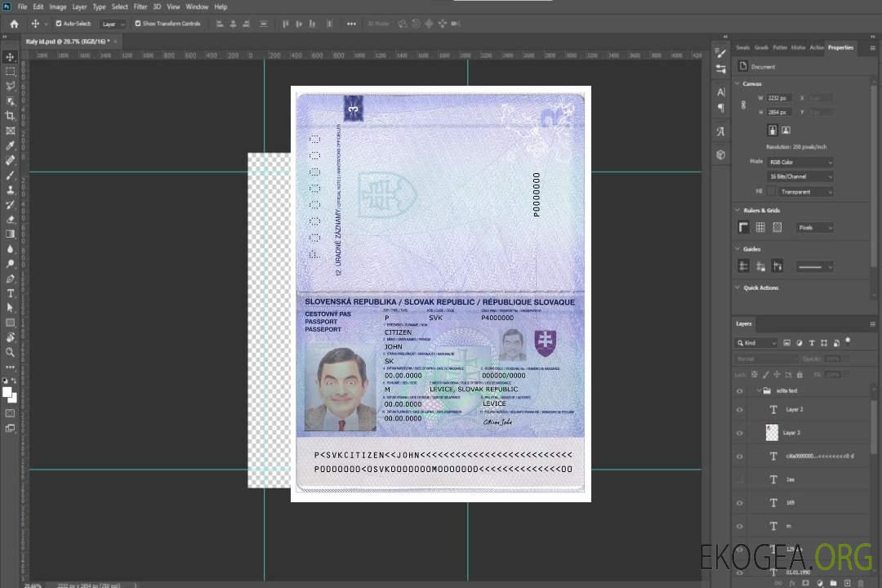The height and width of the screenshot is (588, 882).
Task: Open the Layers panel menu button
Action: (x=872, y=324)
